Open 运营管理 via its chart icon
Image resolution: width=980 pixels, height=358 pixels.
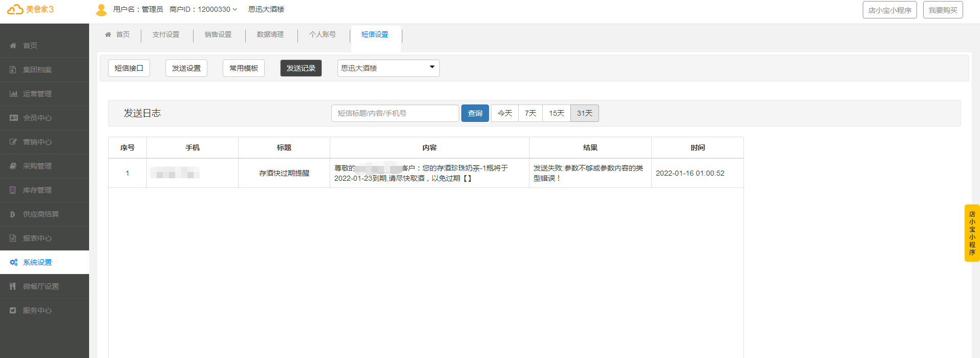13,94
